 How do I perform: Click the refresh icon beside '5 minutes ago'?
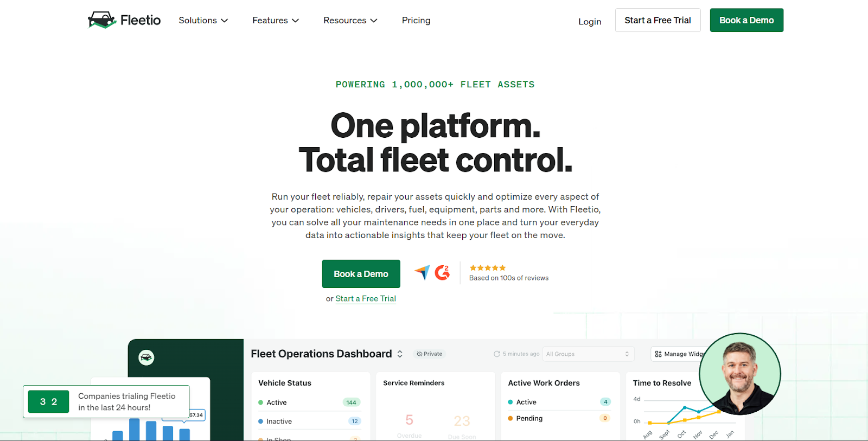click(496, 354)
